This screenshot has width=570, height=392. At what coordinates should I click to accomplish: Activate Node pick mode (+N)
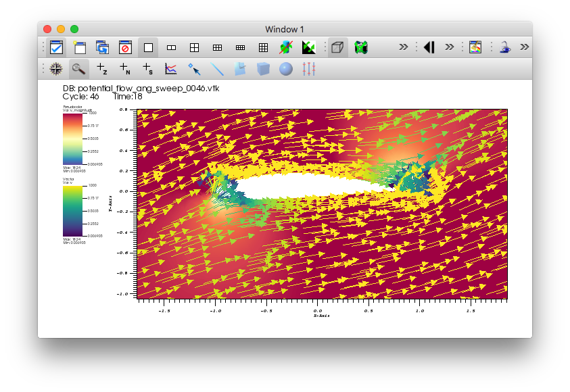pyautogui.click(x=124, y=69)
